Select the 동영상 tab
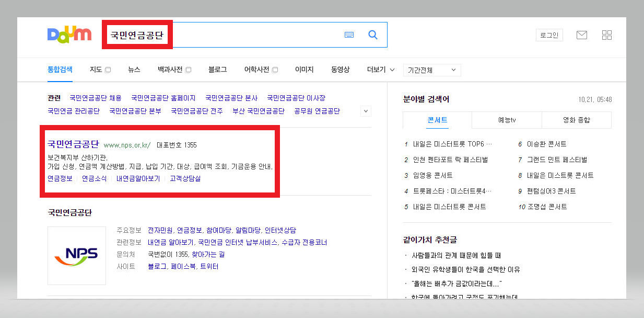 click(341, 70)
